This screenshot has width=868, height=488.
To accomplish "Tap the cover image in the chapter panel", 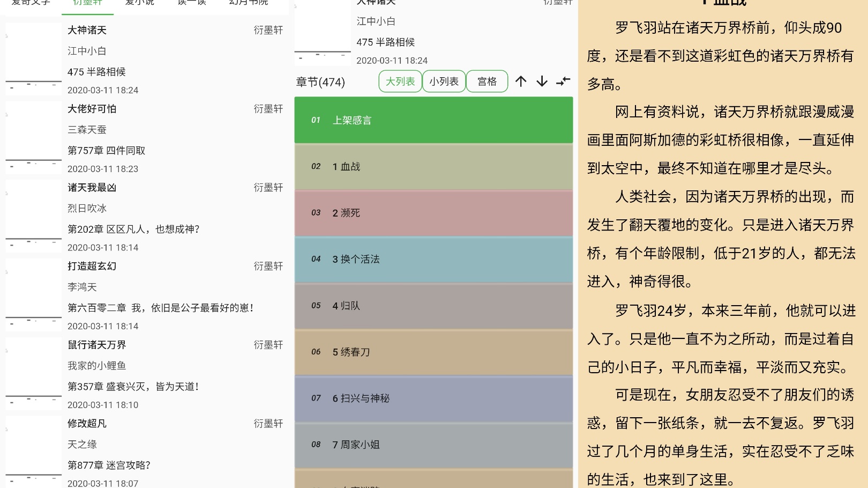I will [323, 32].
